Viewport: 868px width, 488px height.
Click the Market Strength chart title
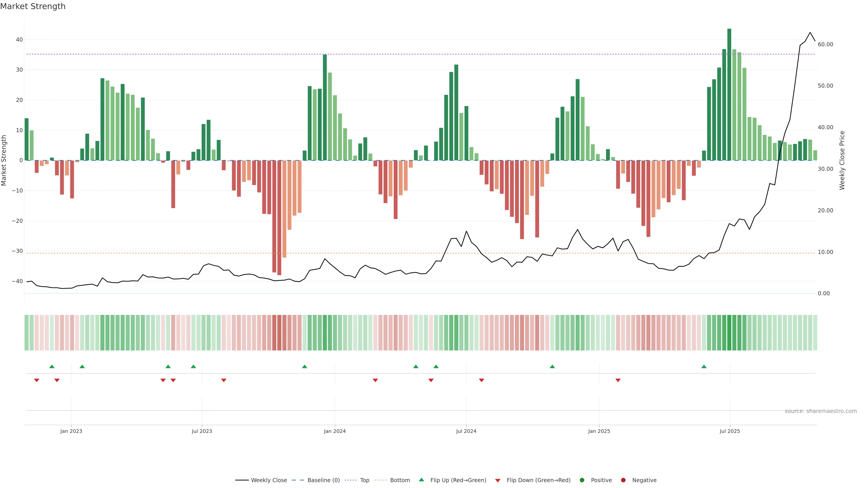click(33, 6)
